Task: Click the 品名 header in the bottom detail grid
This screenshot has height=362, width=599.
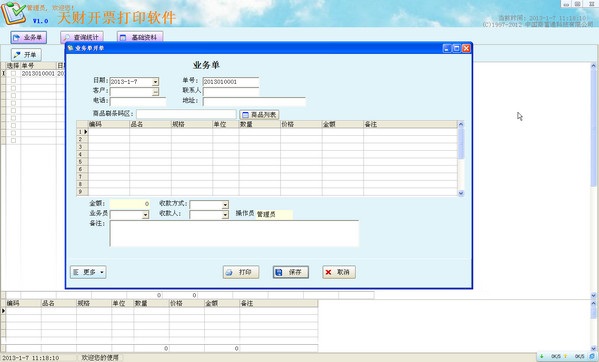Action: tap(58, 303)
